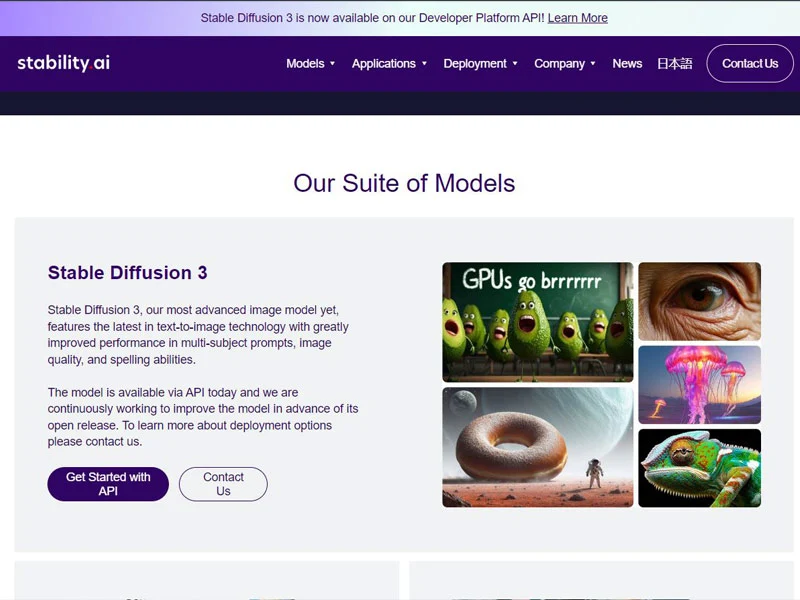Open the giant donut astronaut image
800x600 pixels.
click(538, 447)
